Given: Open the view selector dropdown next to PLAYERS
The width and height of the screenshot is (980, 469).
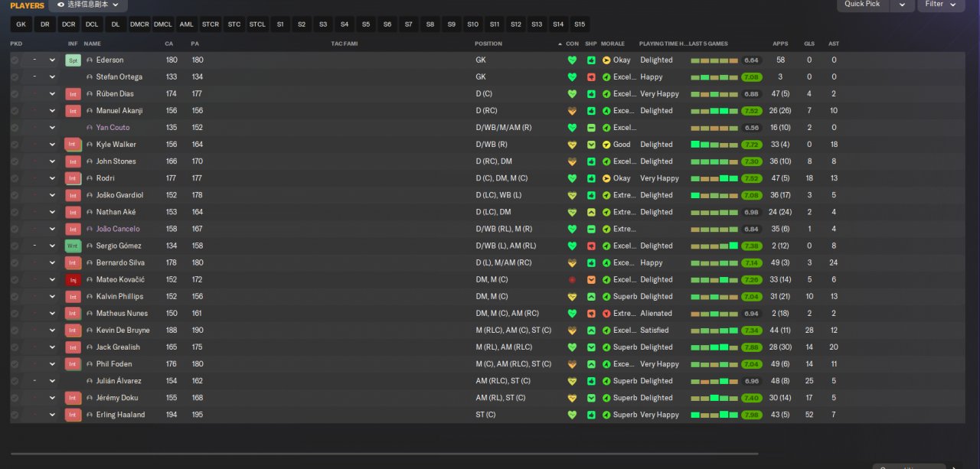Looking at the screenshot, I should 88,5.
